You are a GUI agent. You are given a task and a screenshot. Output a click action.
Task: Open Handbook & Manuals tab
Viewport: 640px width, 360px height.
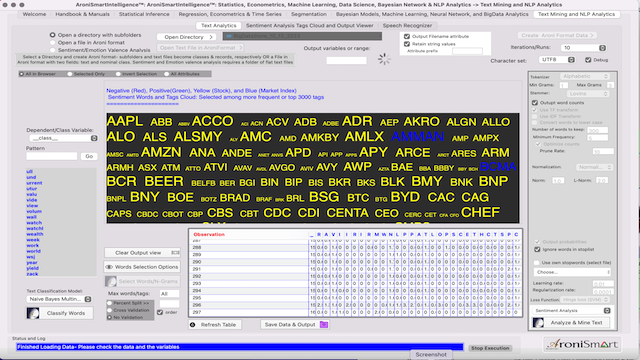[x=82, y=14]
